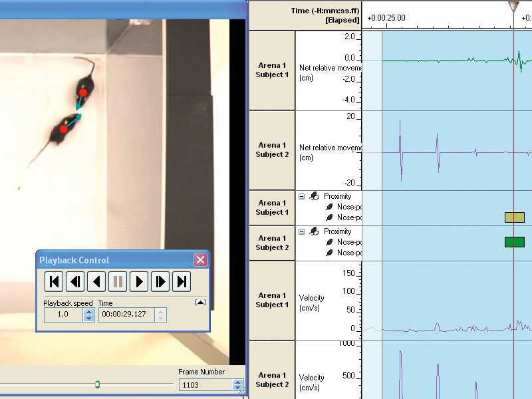Screen dimensions: 532x399
Task: Collapse the Playback Control options arrow
Action: click(199, 302)
